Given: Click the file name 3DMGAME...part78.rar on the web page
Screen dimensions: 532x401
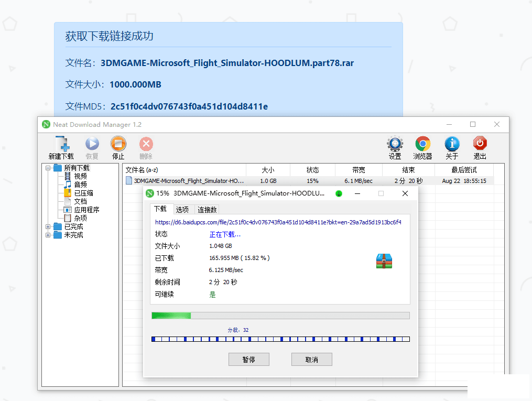Looking at the screenshot, I should (x=227, y=63).
